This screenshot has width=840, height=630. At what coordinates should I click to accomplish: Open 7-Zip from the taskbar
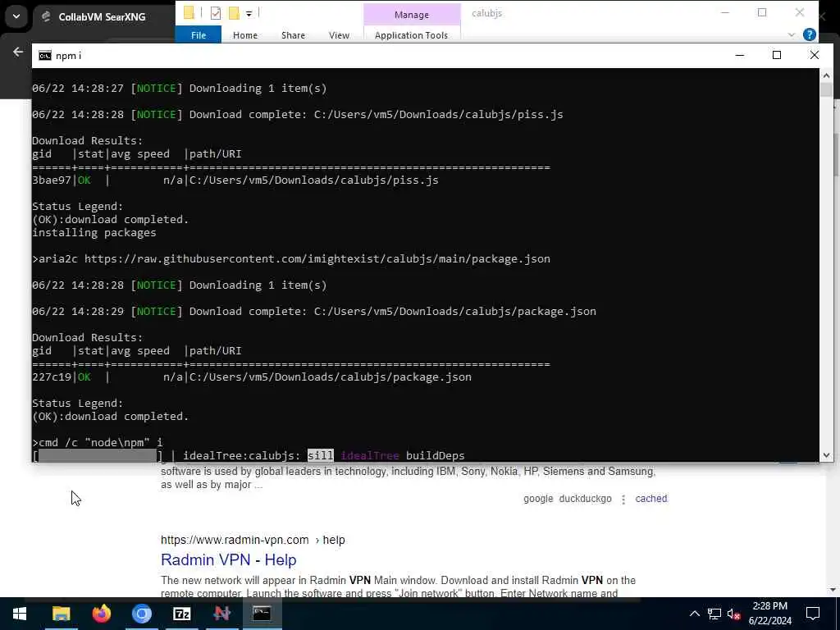coord(181,614)
